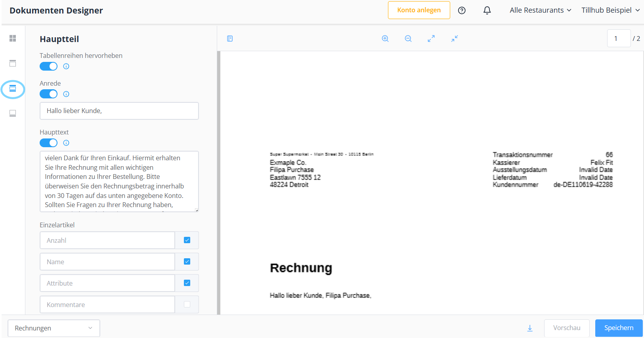The height and width of the screenshot is (338, 644).
Task: Focus the Kommentare label input
Action: 107,305
